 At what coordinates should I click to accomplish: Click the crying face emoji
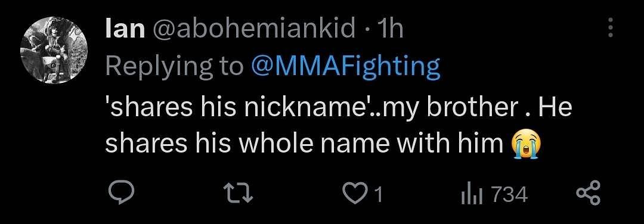coord(526,144)
